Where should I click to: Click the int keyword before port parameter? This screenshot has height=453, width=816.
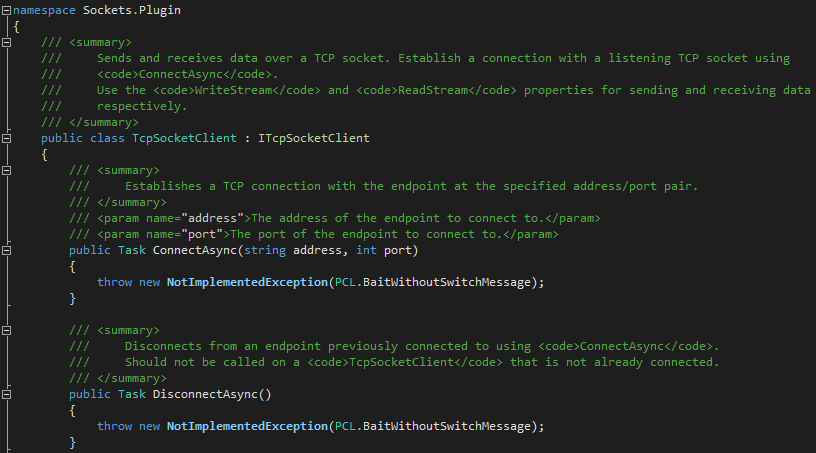366,250
